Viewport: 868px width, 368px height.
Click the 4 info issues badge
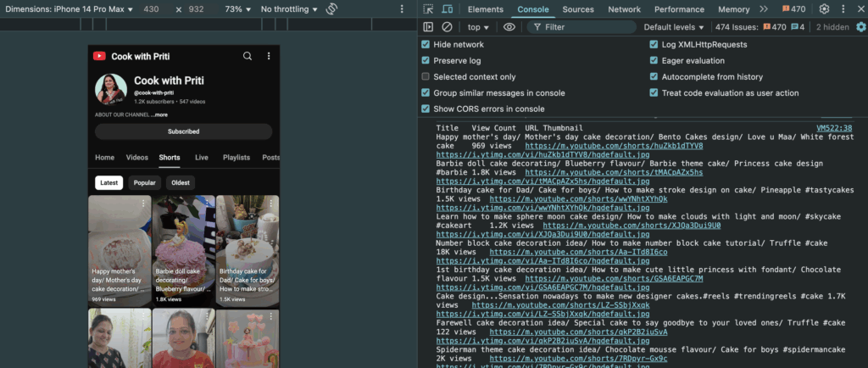pyautogui.click(x=798, y=26)
